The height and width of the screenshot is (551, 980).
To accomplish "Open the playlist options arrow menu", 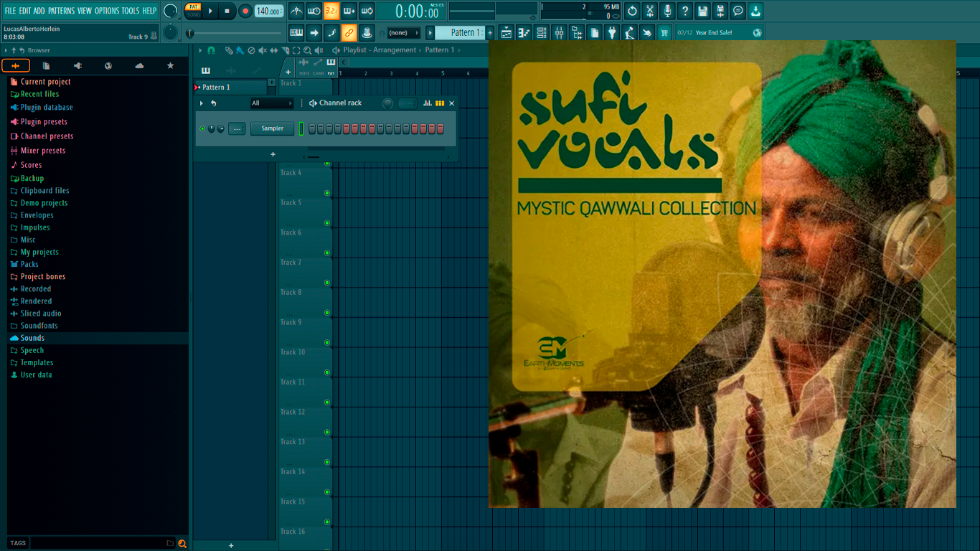I will [201, 50].
